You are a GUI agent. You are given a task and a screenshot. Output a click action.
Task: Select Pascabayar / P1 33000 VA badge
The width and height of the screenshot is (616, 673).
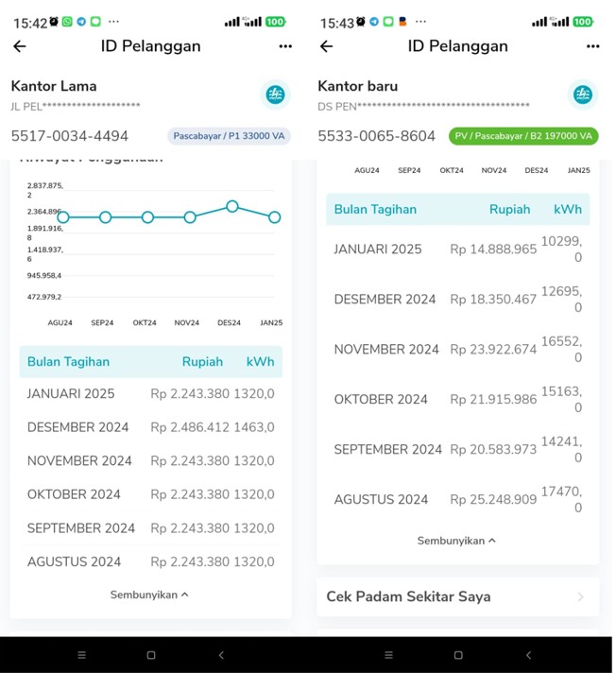tap(229, 136)
